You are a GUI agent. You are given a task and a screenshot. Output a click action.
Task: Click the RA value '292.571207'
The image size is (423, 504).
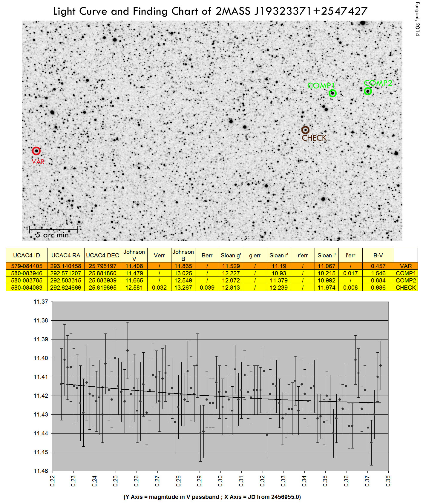[66, 273]
